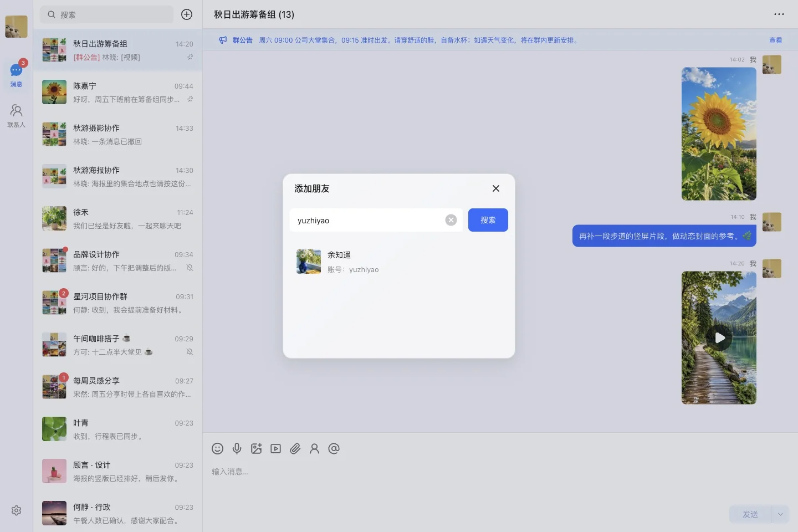
Task: Open 秋游摄影协作 conversation
Action: pos(117,135)
